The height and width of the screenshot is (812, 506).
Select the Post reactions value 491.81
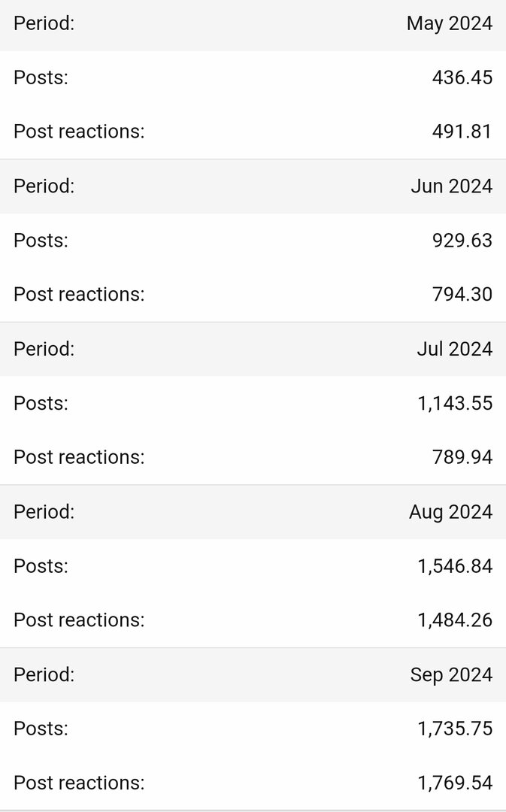point(462,132)
